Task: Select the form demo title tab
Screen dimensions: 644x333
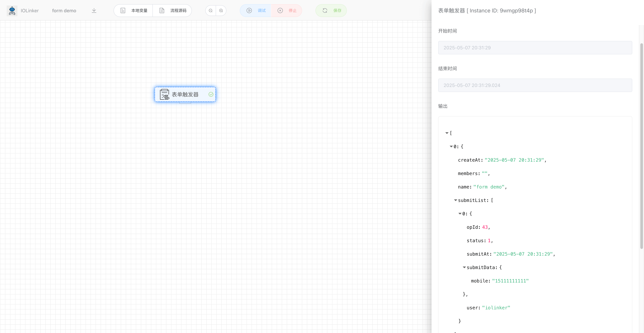Action: 64,11
